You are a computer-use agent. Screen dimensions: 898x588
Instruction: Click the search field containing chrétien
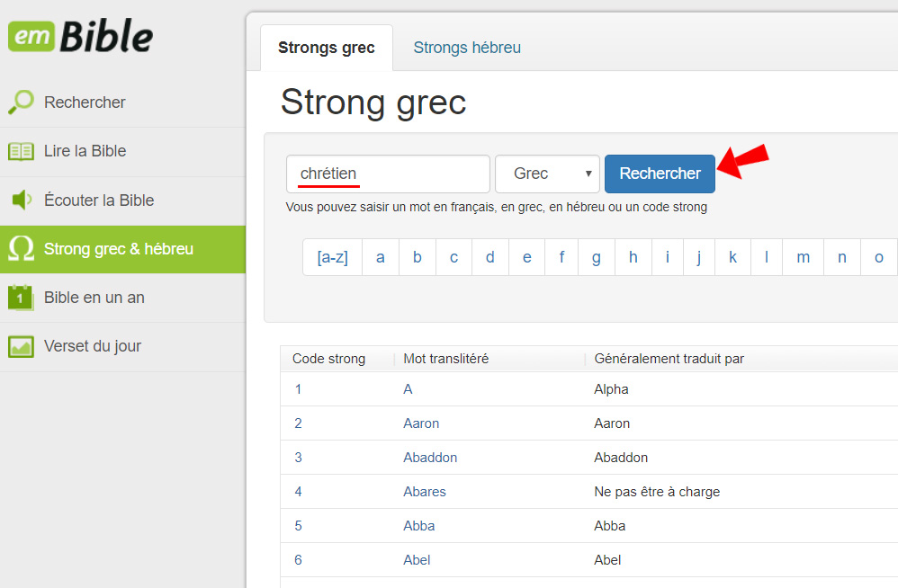pyautogui.click(x=388, y=174)
